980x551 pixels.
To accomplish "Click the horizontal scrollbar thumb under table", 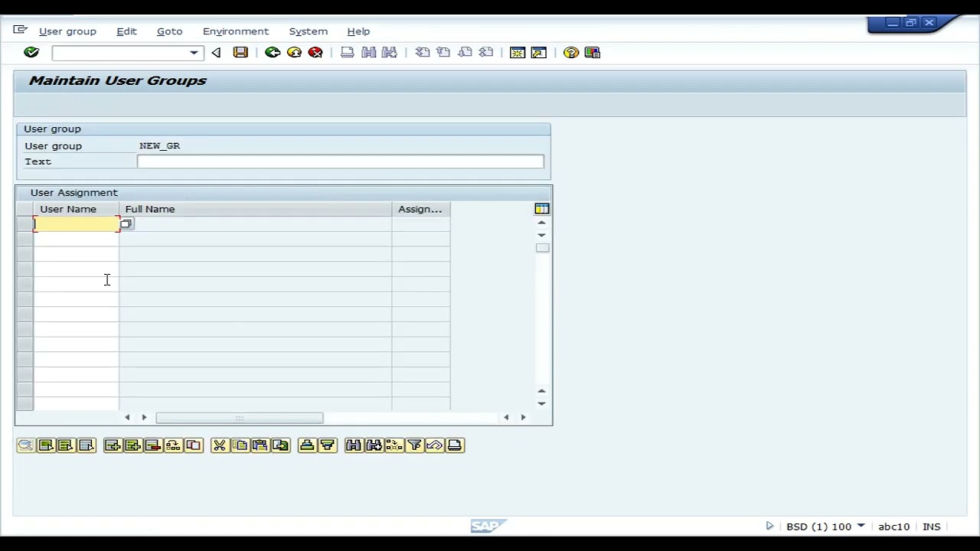I will pyautogui.click(x=239, y=418).
